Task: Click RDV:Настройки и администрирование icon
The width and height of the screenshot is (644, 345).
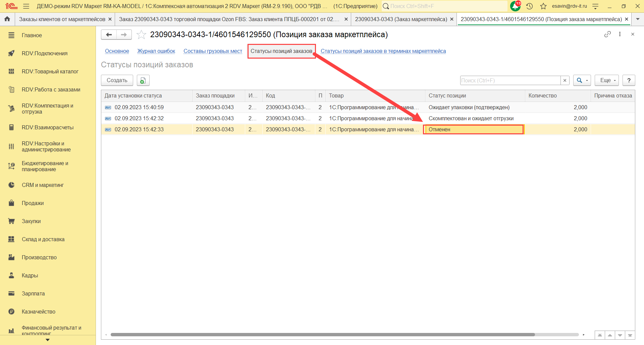Action: click(11, 146)
